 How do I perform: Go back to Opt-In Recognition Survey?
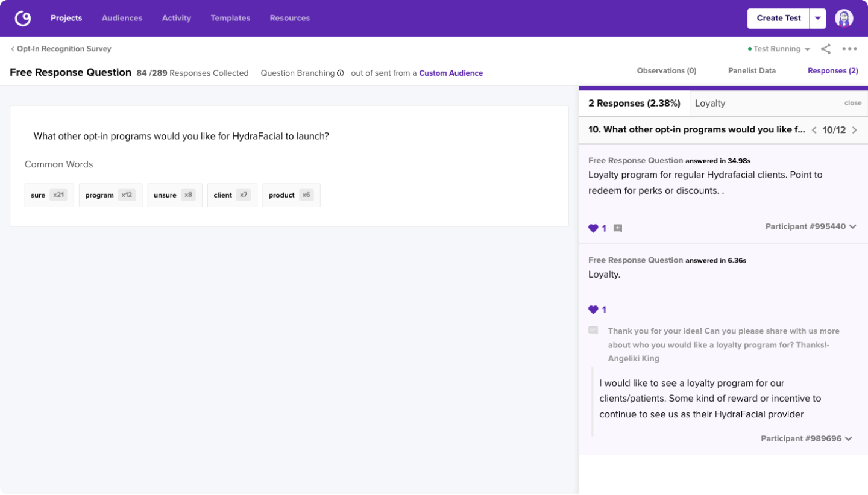[x=61, y=49]
